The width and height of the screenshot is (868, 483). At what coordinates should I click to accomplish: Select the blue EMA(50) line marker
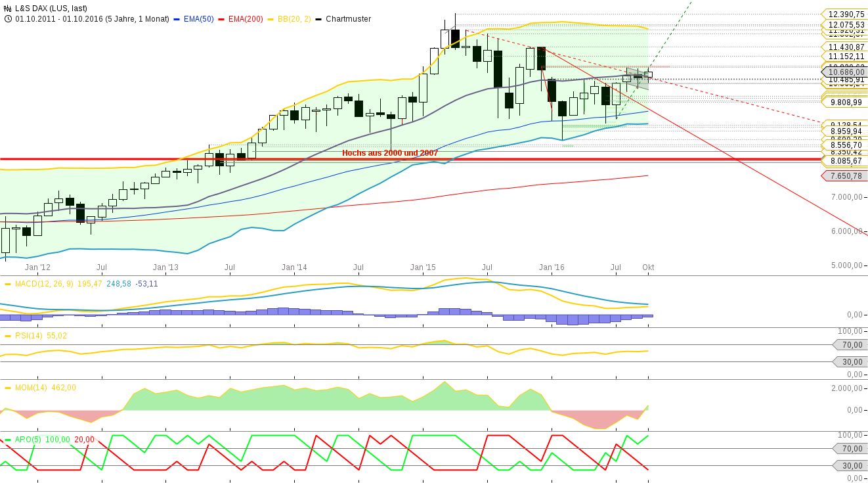[x=177, y=19]
